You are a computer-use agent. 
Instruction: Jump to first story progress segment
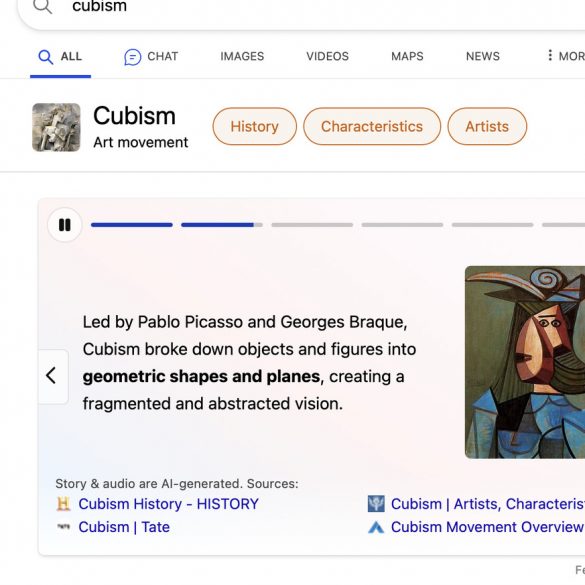[x=132, y=225]
